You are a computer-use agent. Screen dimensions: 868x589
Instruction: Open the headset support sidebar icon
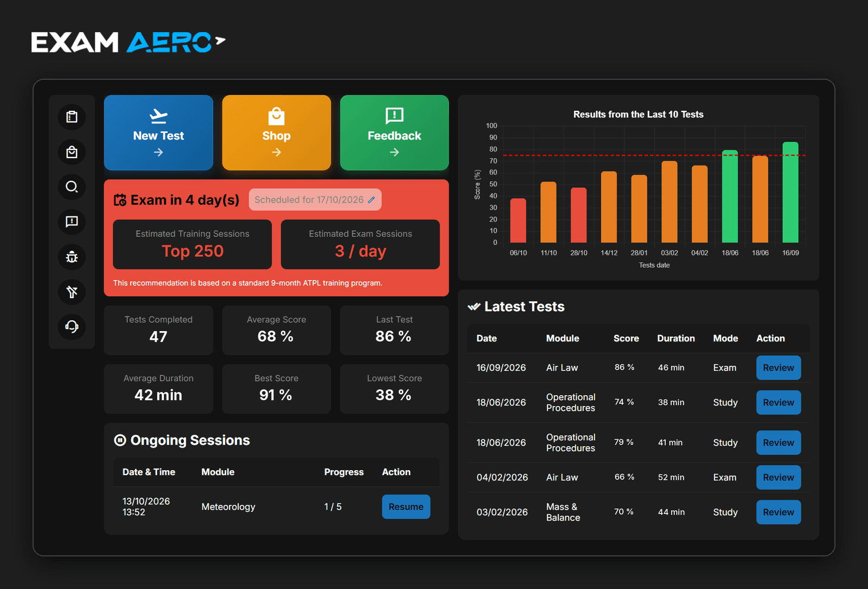[x=72, y=327]
